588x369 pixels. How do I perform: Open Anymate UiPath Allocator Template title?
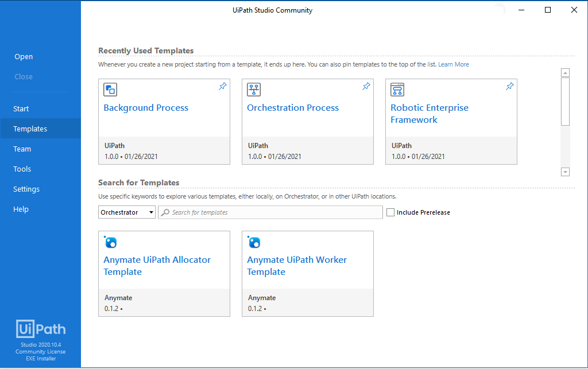[157, 266]
